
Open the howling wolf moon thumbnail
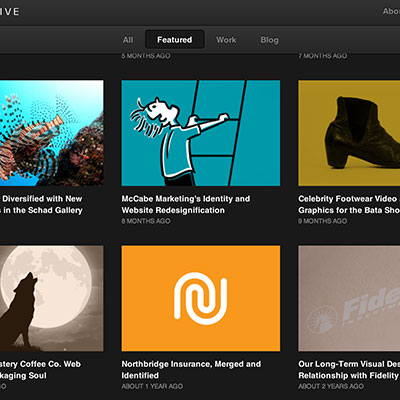pyautogui.click(x=52, y=298)
